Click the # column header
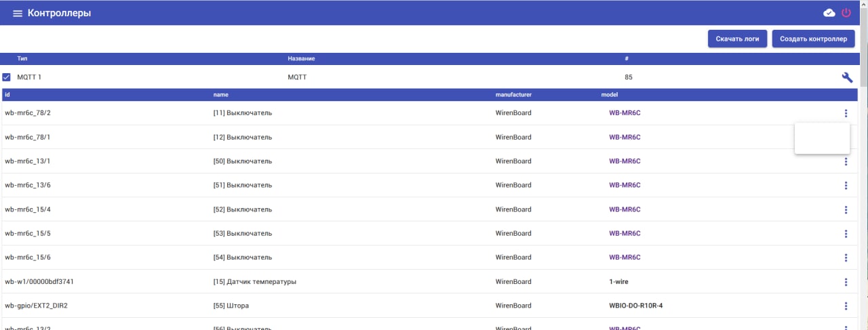The width and height of the screenshot is (868, 330). pos(627,59)
